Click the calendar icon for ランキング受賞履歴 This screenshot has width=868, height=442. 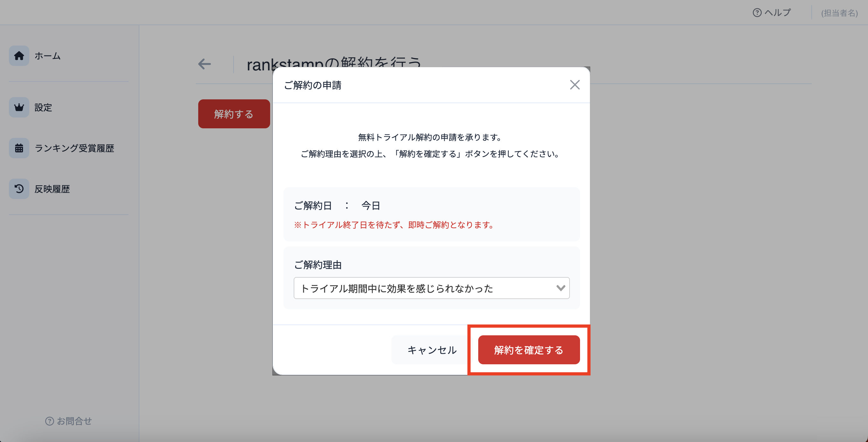pyautogui.click(x=19, y=148)
